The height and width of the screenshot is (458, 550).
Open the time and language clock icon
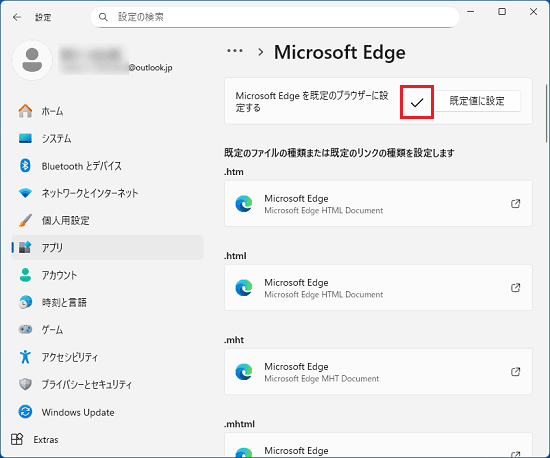tap(25, 302)
